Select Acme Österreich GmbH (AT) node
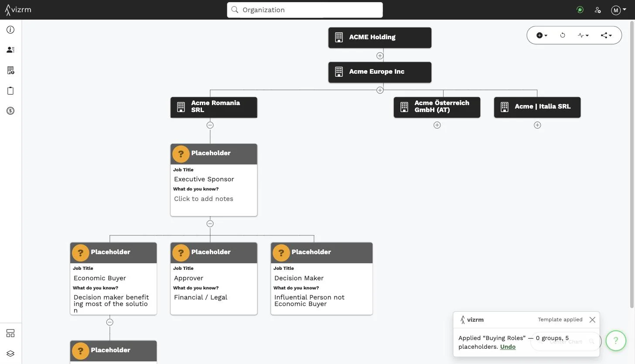 pyautogui.click(x=437, y=107)
